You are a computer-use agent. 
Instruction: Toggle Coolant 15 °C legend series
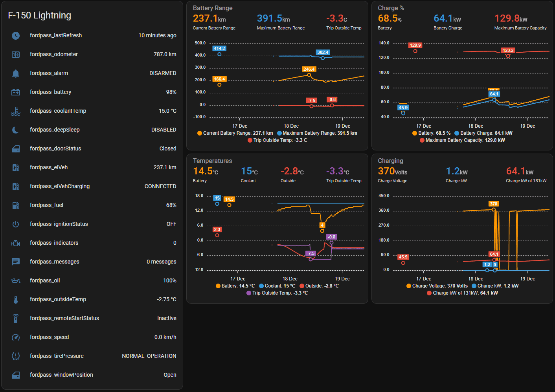[277, 286]
